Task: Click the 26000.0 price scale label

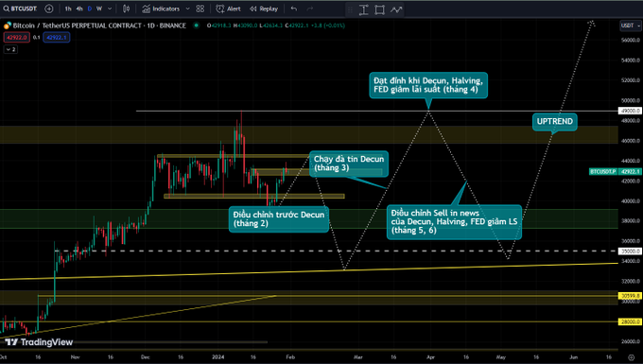Action: (x=631, y=341)
